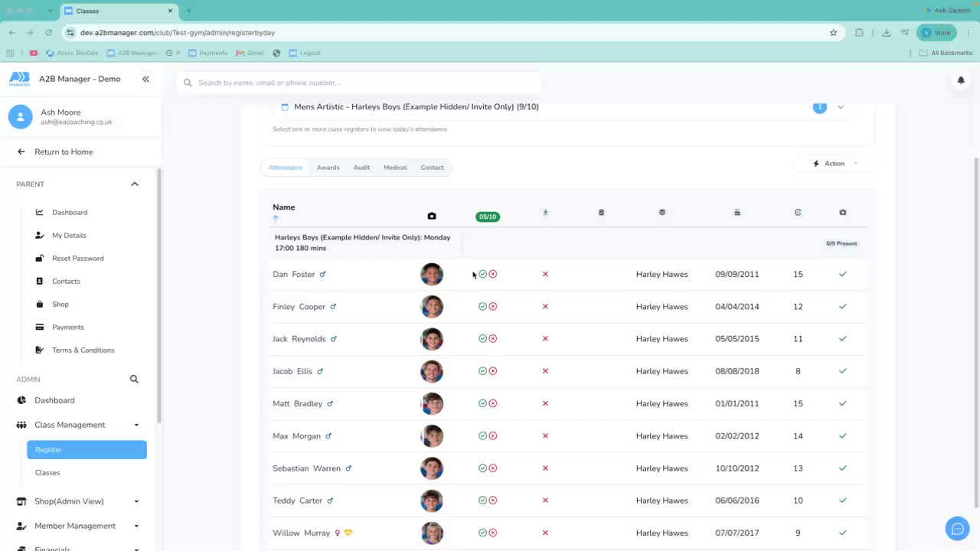Mark Willow Murray as absent
The width and height of the screenshot is (980, 551).
tap(493, 533)
